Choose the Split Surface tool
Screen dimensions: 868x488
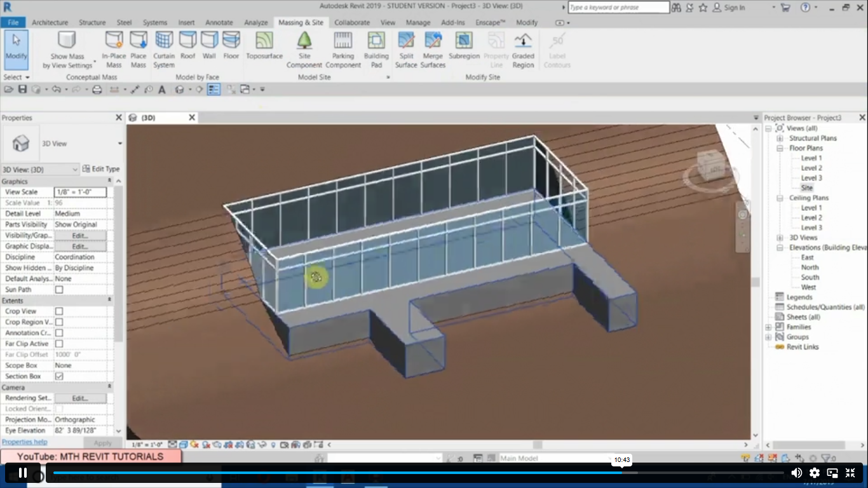pyautogui.click(x=406, y=48)
